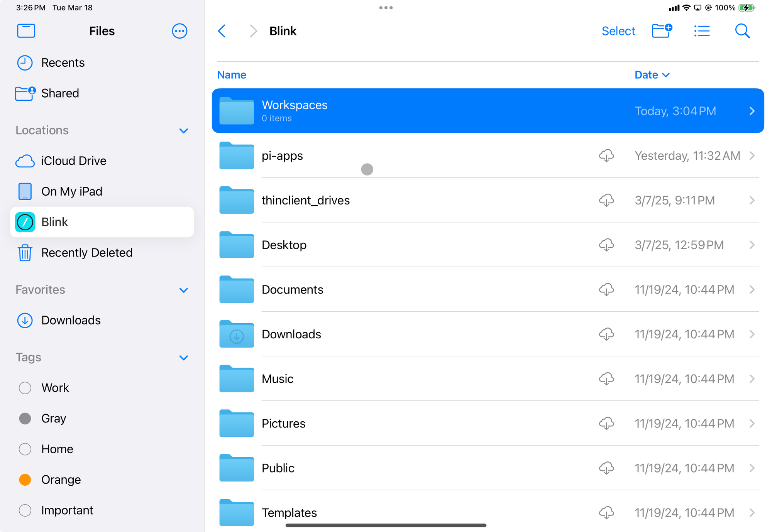The height and width of the screenshot is (532, 772).
Task: Collapse the Favorites section
Action: coord(184,290)
